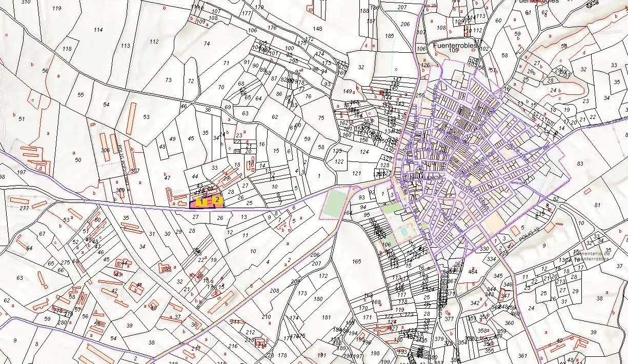Screen dimensions: 628x364
Task: Click parcel 124 west of town
Action: [x=364, y=152]
